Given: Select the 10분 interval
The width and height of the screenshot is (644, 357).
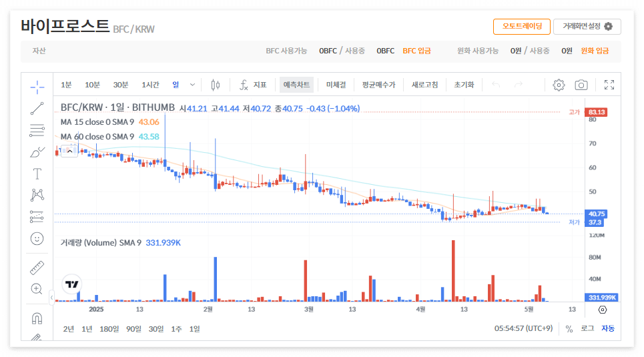Looking at the screenshot, I should 92,85.
